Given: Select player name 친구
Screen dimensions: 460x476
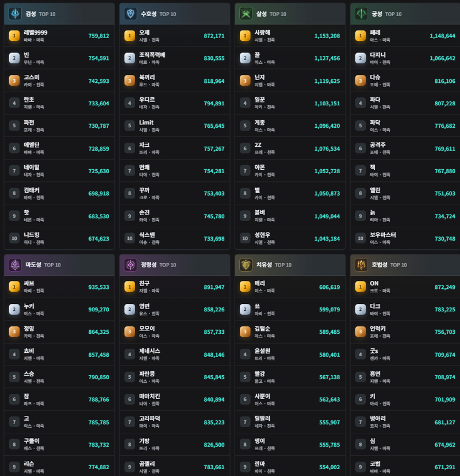Looking at the screenshot, I should pyautogui.click(x=144, y=283).
